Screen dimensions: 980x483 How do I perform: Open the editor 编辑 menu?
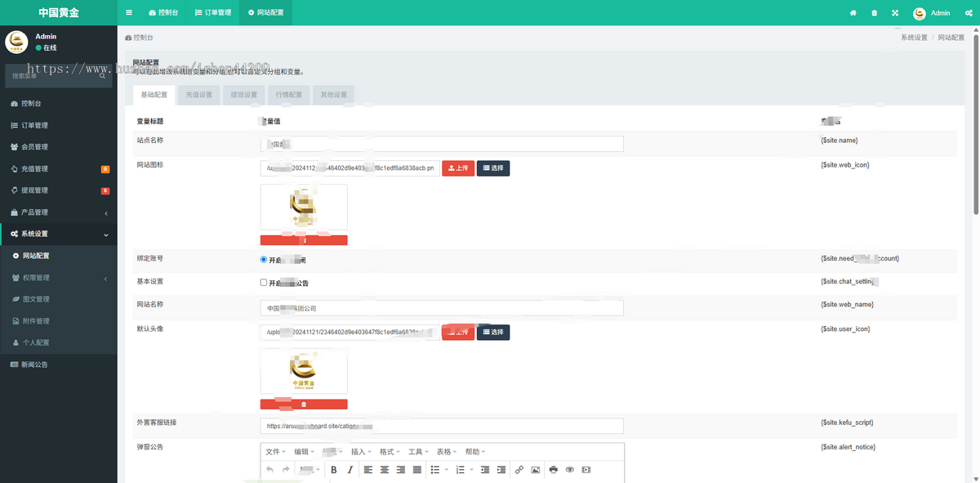coord(304,452)
